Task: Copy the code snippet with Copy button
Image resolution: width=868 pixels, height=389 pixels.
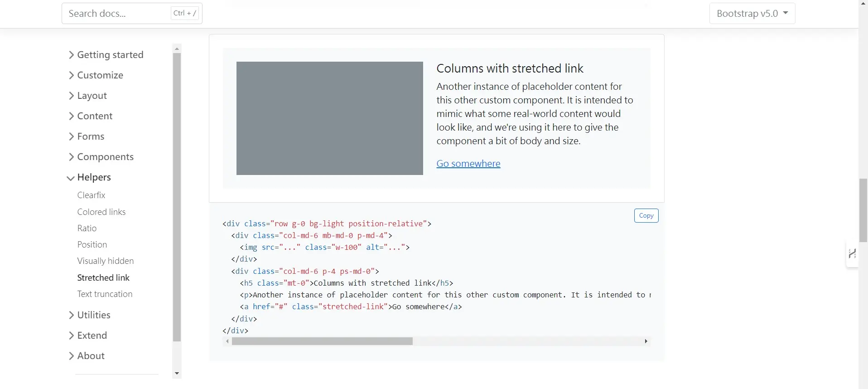Action: point(646,216)
